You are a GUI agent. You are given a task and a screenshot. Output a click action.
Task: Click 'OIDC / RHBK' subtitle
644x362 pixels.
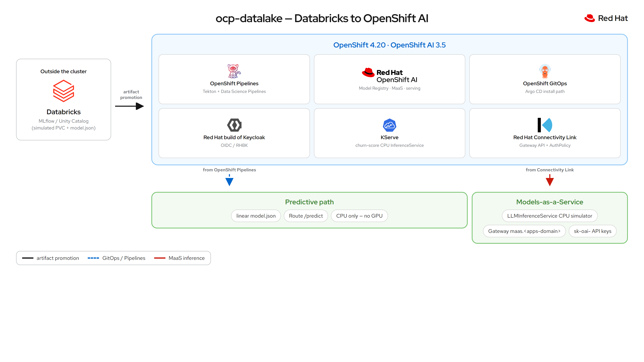pyautogui.click(x=234, y=145)
